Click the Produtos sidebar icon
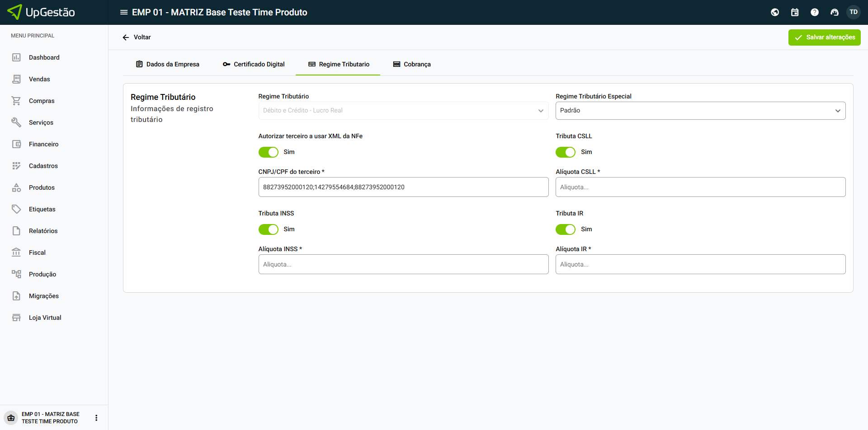 coord(16,187)
